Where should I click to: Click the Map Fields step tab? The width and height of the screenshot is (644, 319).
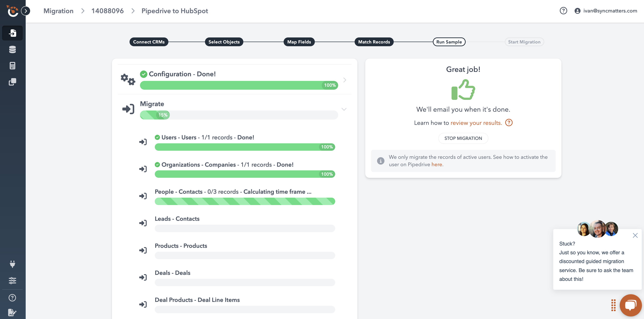[x=299, y=41]
